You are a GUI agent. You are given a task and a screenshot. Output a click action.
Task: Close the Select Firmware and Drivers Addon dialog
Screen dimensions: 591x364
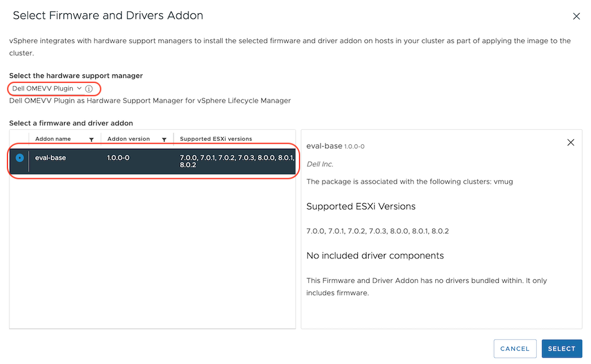pos(576,16)
